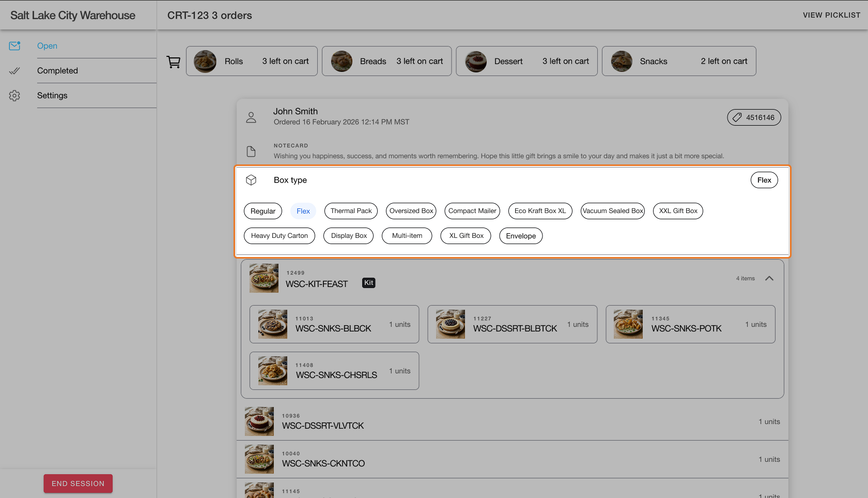Click the Snacks product thumbnail
Viewport: 868px width, 498px height.
(x=622, y=62)
